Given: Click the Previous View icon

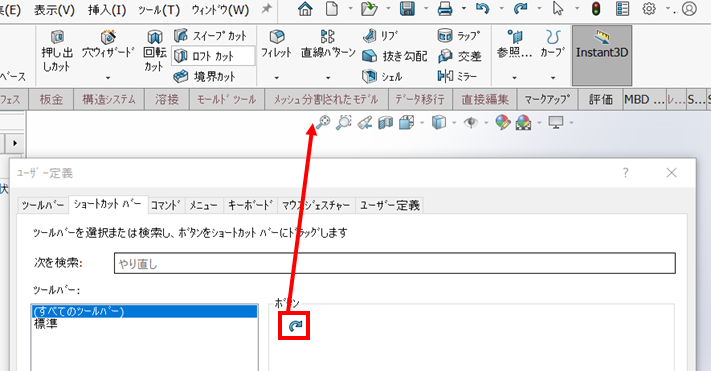Looking at the screenshot, I should coord(365,122).
